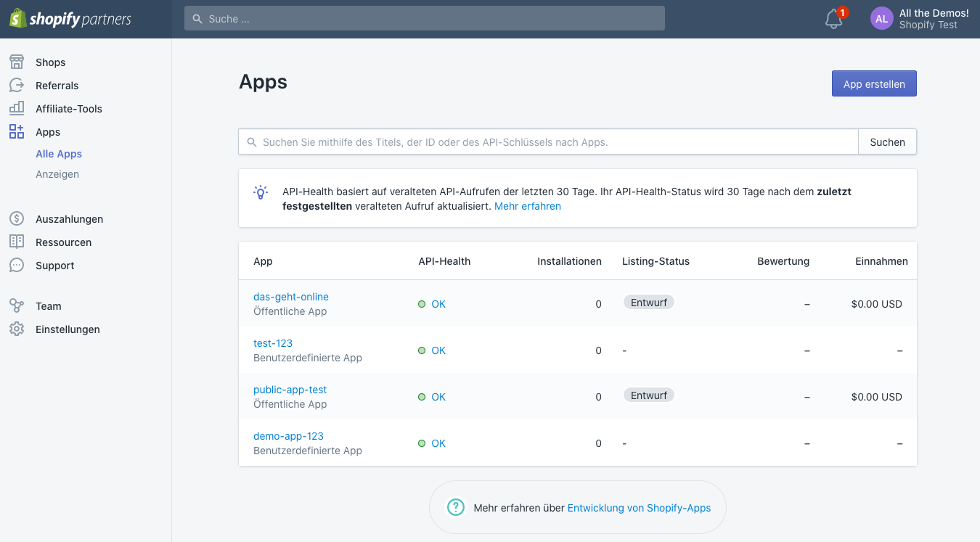Viewport: 980px width, 542px height.
Task: Click the Shopify Partners logo
Action: tap(70, 19)
